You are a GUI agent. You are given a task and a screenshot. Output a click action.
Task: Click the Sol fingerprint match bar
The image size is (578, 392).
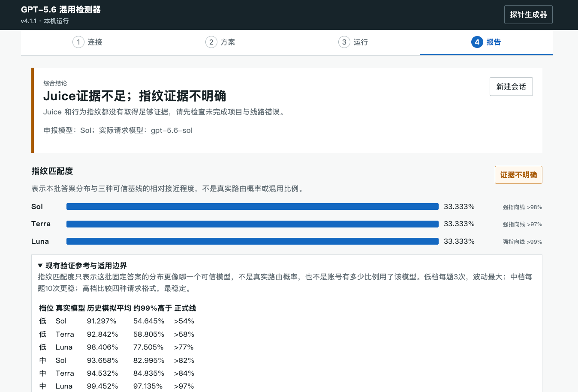pos(253,206)
